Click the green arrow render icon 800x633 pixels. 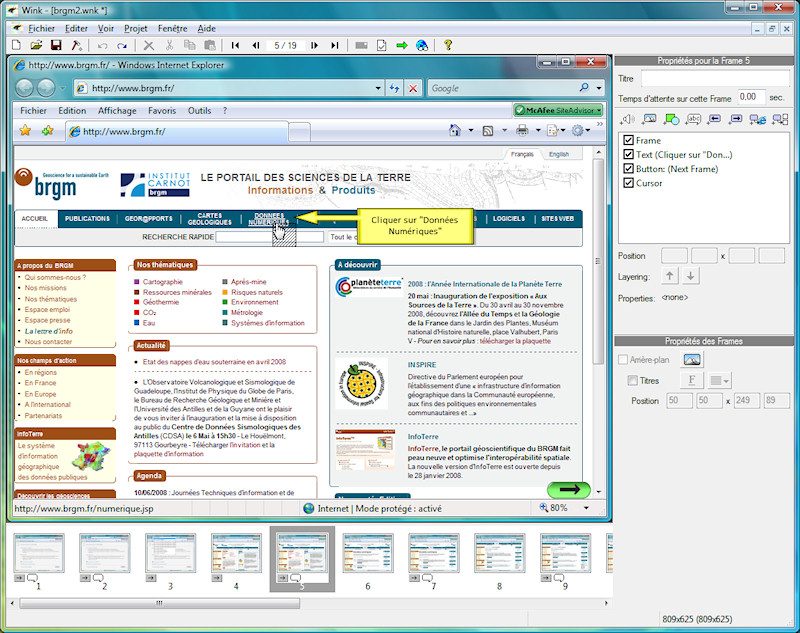pos(402,45)
